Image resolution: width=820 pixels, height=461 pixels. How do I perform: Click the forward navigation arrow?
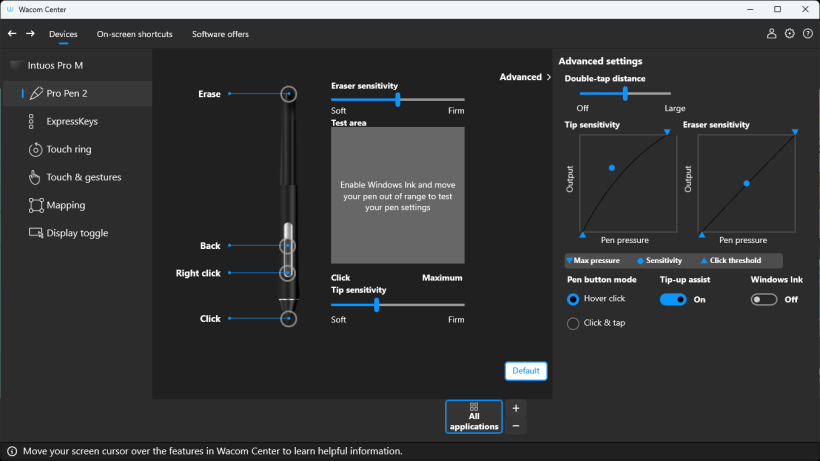click(x=30, y=34)
